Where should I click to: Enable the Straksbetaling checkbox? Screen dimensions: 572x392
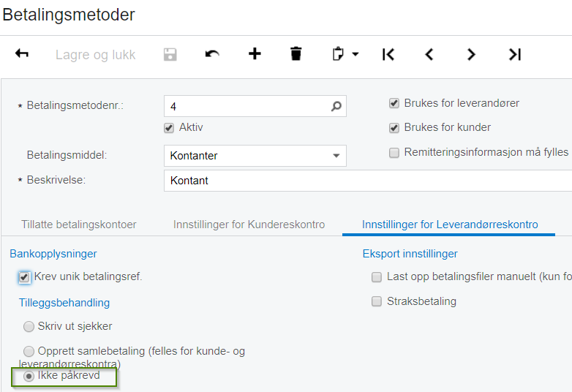pyautogui.click(x=377, y=301)
